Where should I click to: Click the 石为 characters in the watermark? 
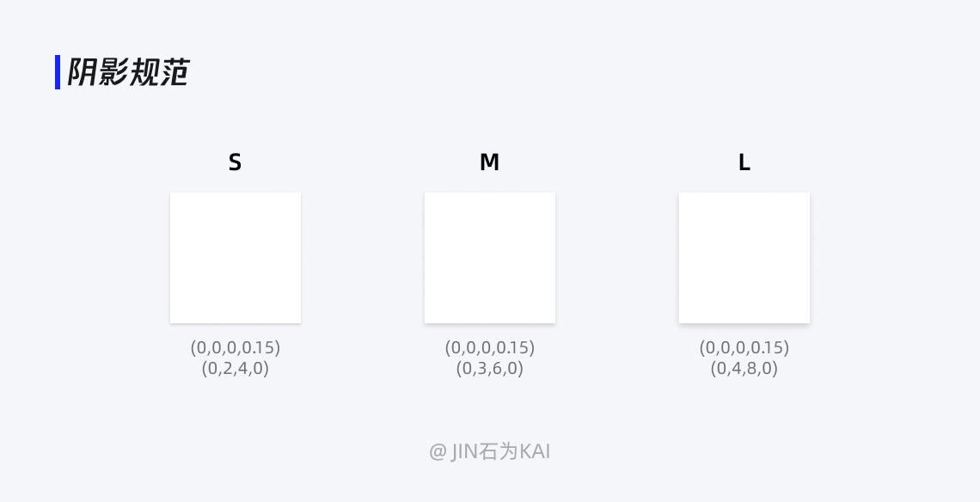tap(499, 451)
